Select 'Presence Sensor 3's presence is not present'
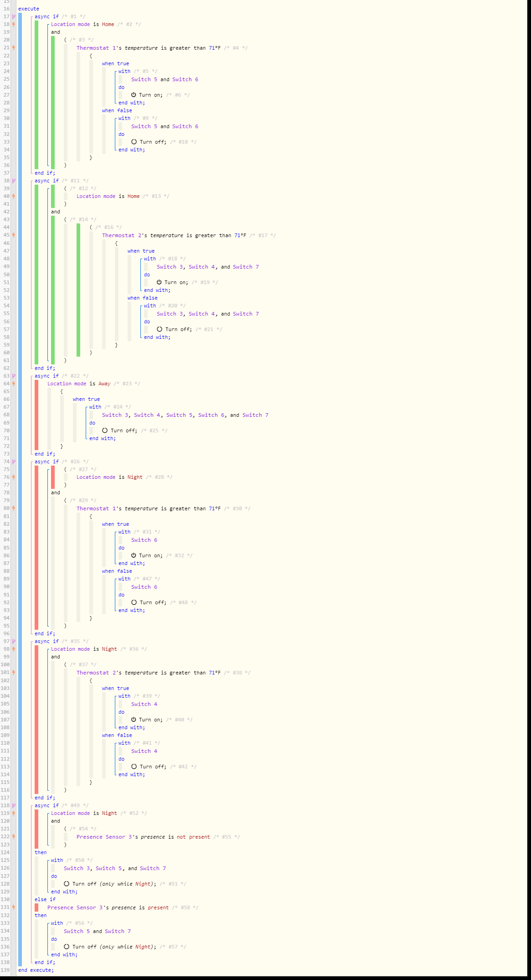The width and height of the screenshot is (531, 980). coord(143,837)
